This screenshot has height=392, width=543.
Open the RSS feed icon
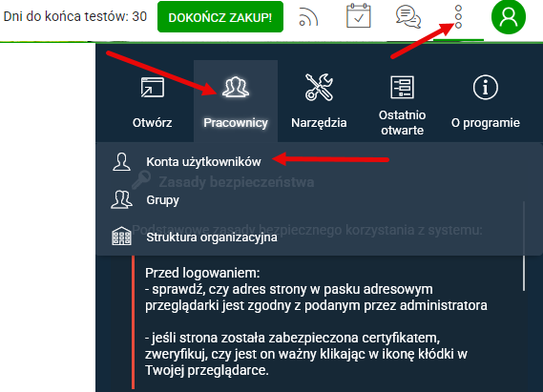[308, 17]
